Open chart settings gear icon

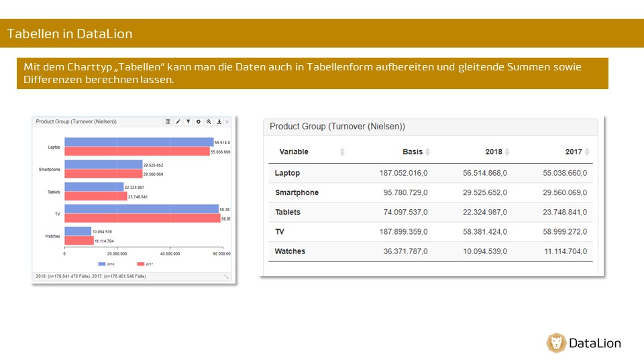[x=199, y=122]
